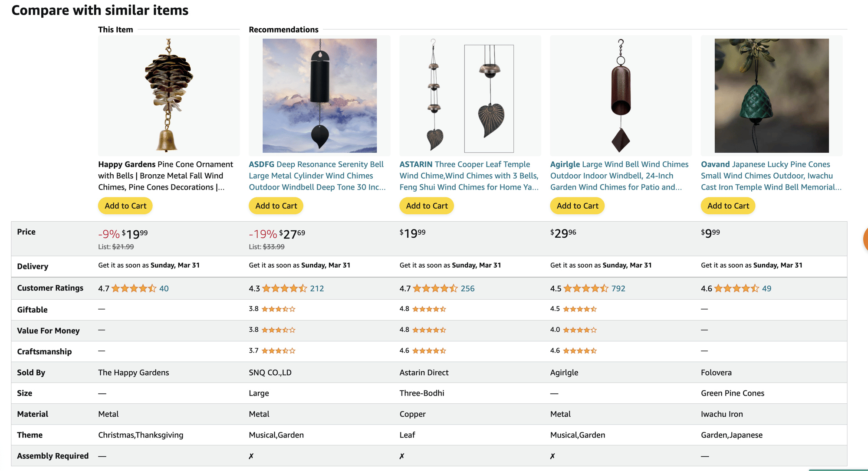Open the 256 ratings for ASTARIN chime
Screen dimensions: 868x471
click(467, 288)
